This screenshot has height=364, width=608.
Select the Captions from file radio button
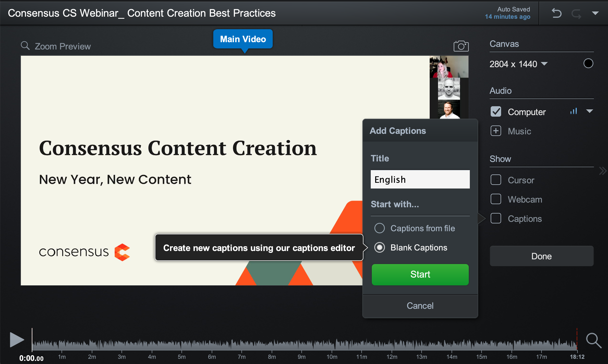pos(379,228)
